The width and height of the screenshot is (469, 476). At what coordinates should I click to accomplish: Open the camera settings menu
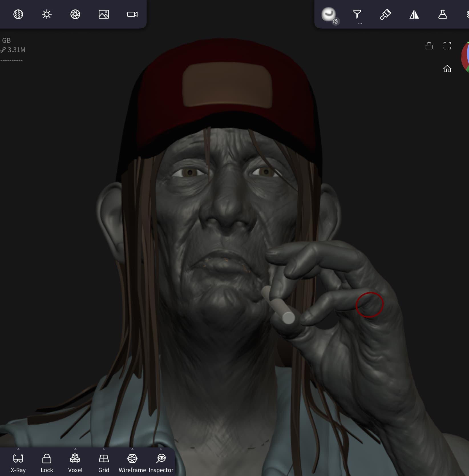[132, 14]
